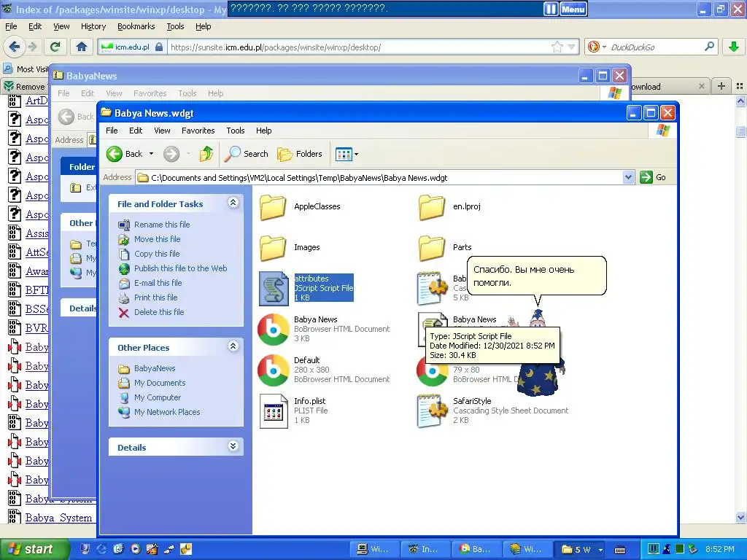Open My Computer under Other Places
The width and height of the screenshot is (747, 560).
[158, 397]
